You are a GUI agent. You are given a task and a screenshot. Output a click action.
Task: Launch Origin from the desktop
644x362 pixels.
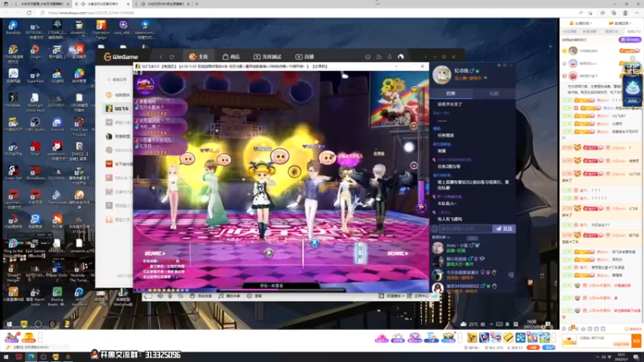coord(35,52)
